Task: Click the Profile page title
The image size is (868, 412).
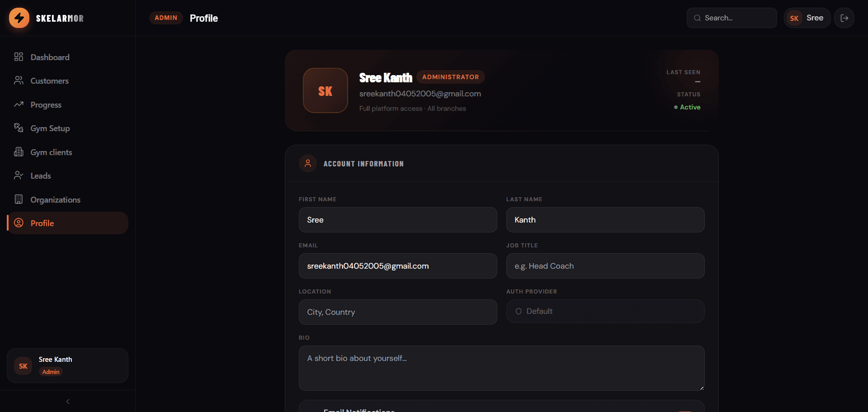Action: [204, 18]
